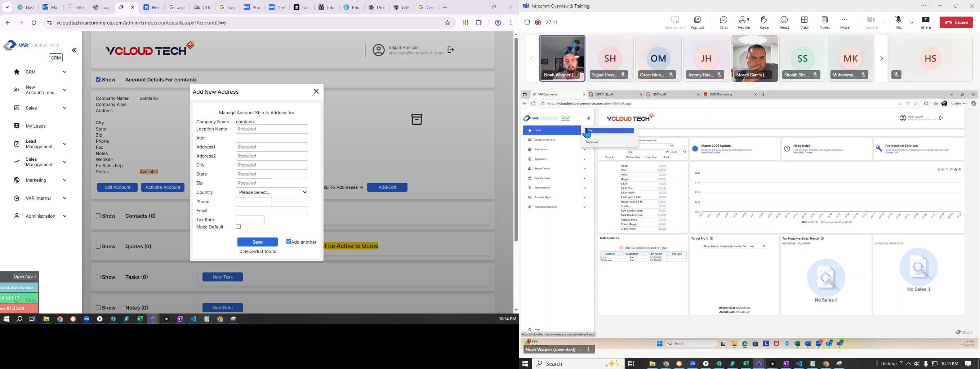Open Chrome extensions puzzle icon
The height and width of the screenshot is (369, 980).
click(x=478, y=23)
